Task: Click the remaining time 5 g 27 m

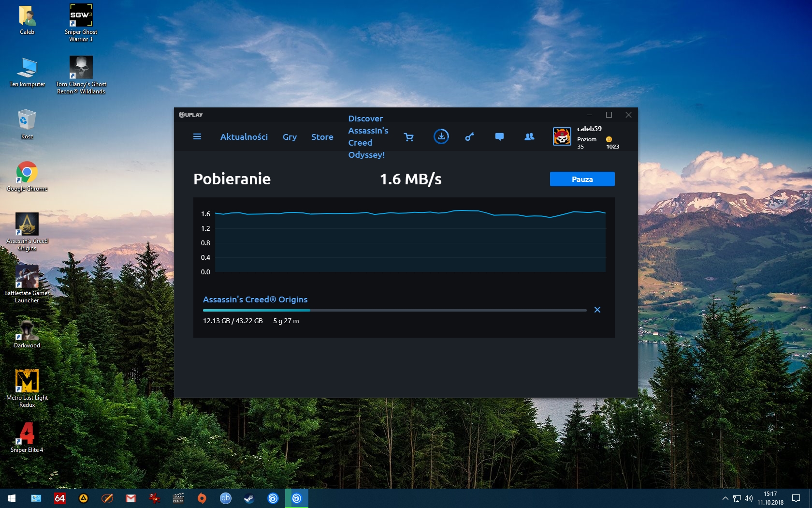Action: [286, 321]
